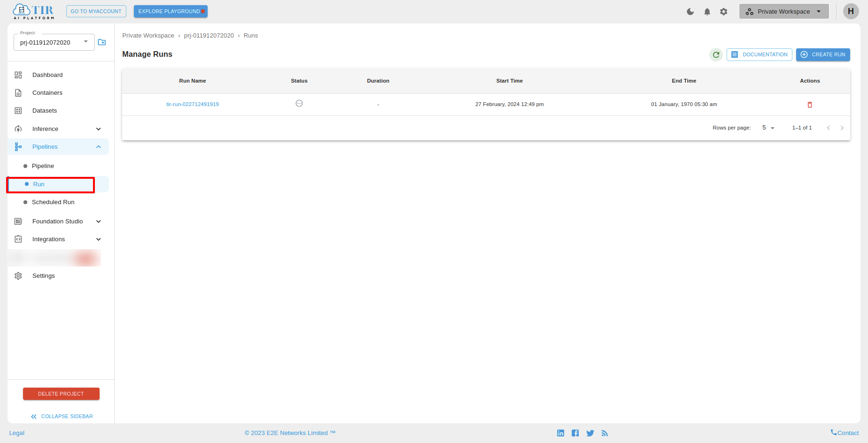Collapse the sidebar
868x443 pixels.
[62, 416]
